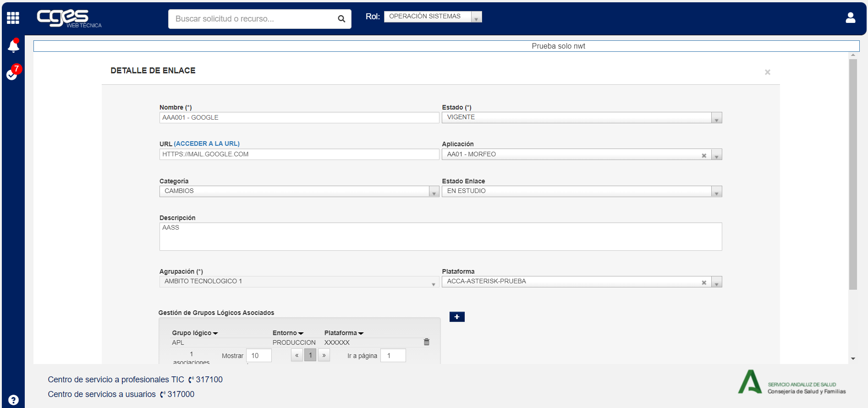Go to next page of associations
The height and width of the screenshot is (408, 868).
(x=324, y=355)
